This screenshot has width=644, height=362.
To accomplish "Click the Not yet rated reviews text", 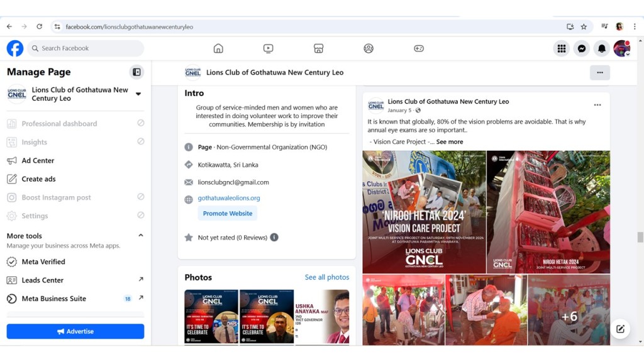I will (x=233, y=238).
